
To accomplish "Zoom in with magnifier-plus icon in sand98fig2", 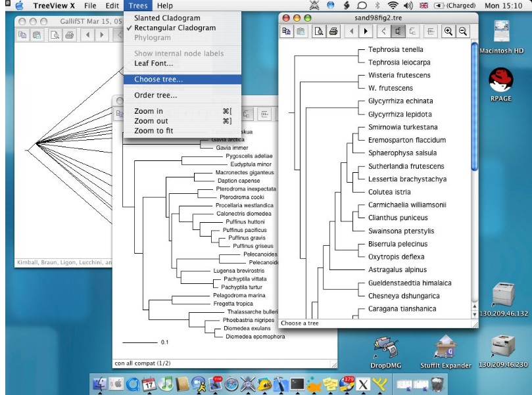I will tap(448, 32).
